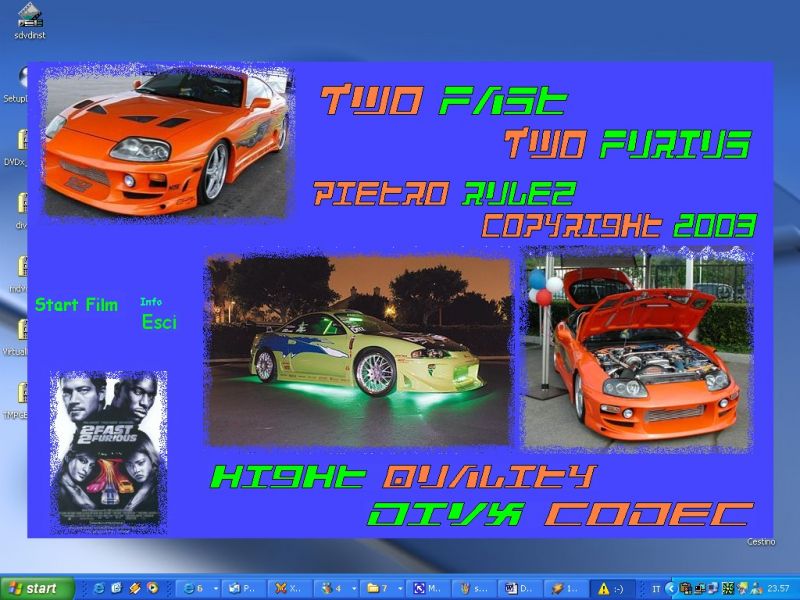Switch to the M... taskbar window
This screenshot has height=600, width=800.
click(428, 588)
